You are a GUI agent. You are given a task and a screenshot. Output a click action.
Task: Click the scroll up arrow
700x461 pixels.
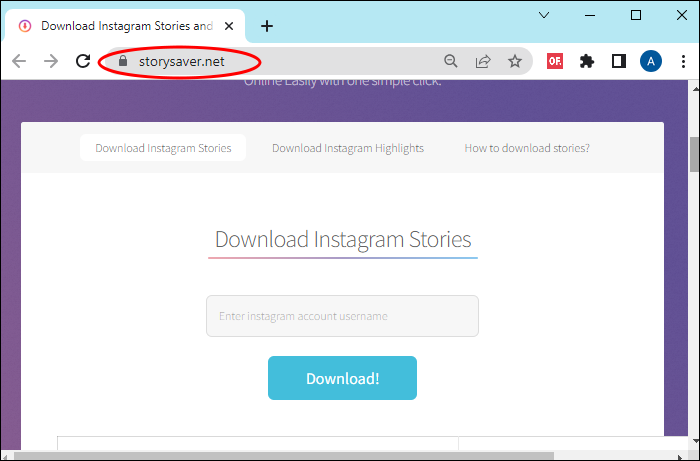point(695,89)
